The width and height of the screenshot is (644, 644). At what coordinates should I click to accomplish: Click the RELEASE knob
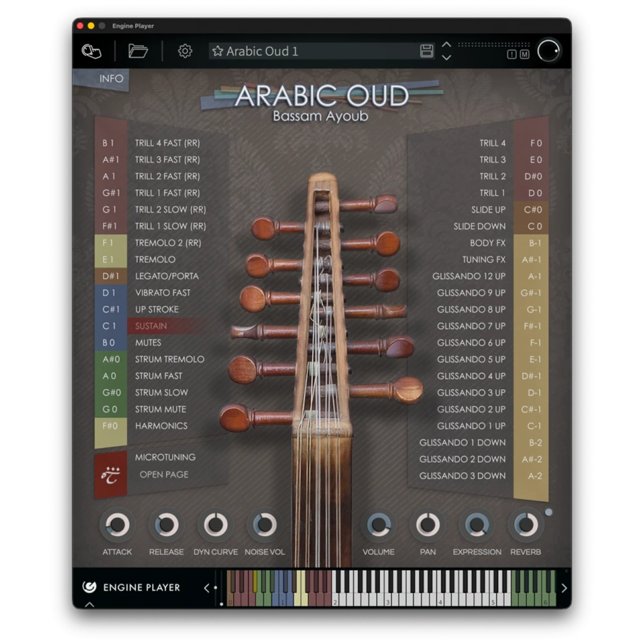click(166, 524)
